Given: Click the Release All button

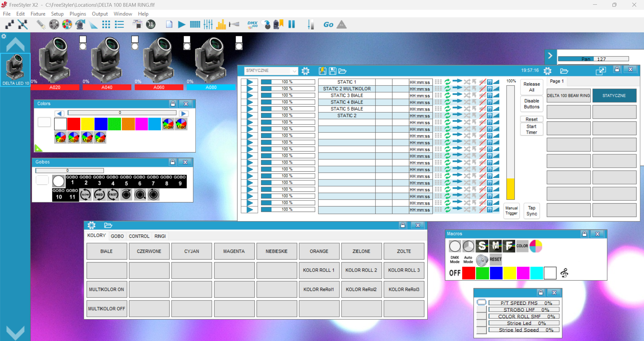Looking at the screenshot, I should (x=532, y=87).
